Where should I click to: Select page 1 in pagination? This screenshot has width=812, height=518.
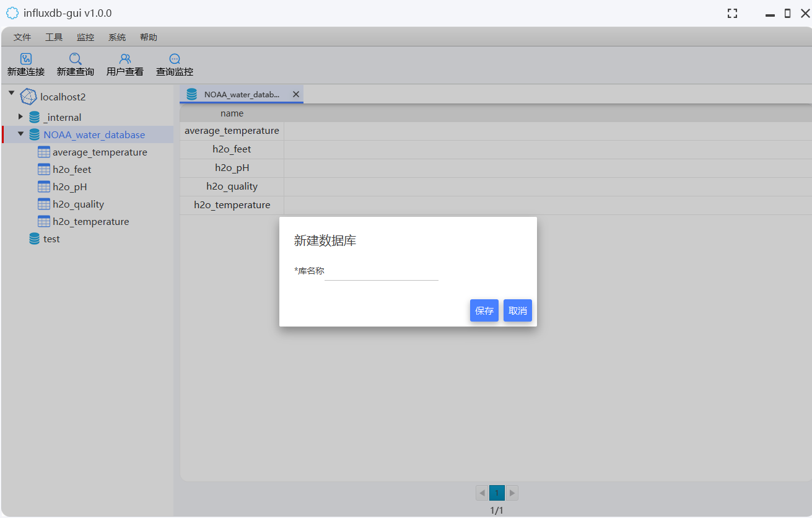click(x=497, y=493)
